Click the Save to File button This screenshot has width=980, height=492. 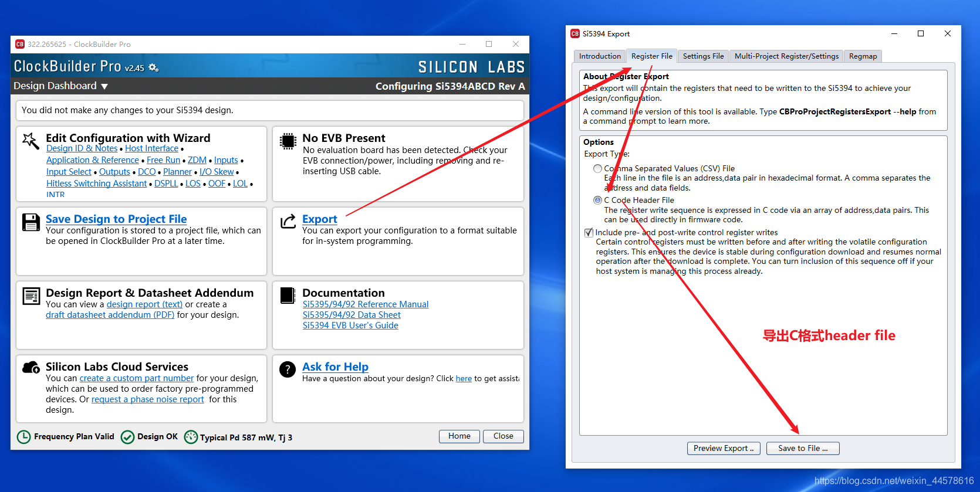(x=803, y=448)
